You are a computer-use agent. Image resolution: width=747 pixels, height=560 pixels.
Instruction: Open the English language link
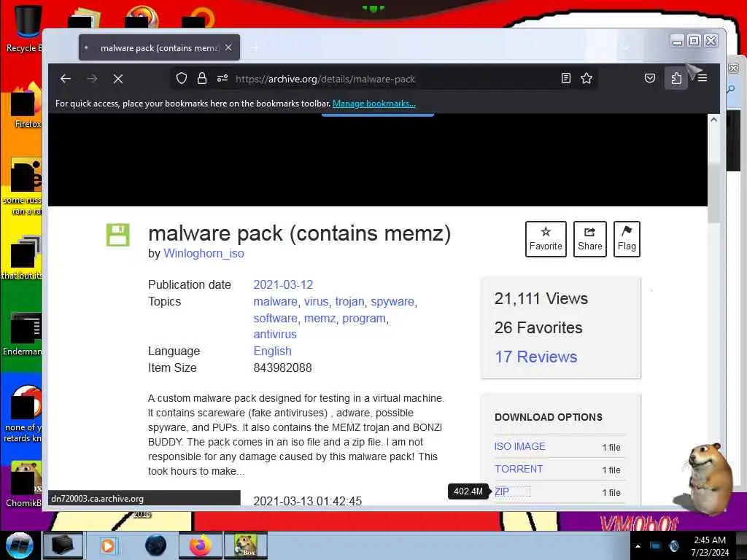point(272,351)
